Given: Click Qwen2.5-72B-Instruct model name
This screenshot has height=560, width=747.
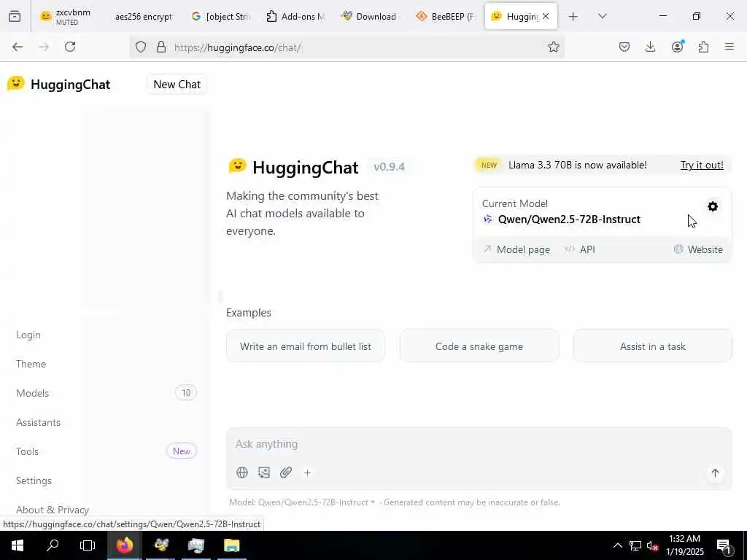Looking at the screenshot, I should click(x=569, y=219).
